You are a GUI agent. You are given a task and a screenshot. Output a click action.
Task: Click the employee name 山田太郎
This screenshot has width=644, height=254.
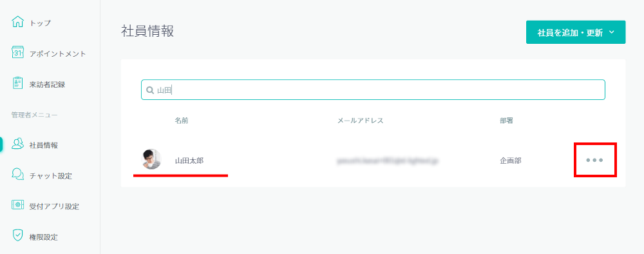189,161
